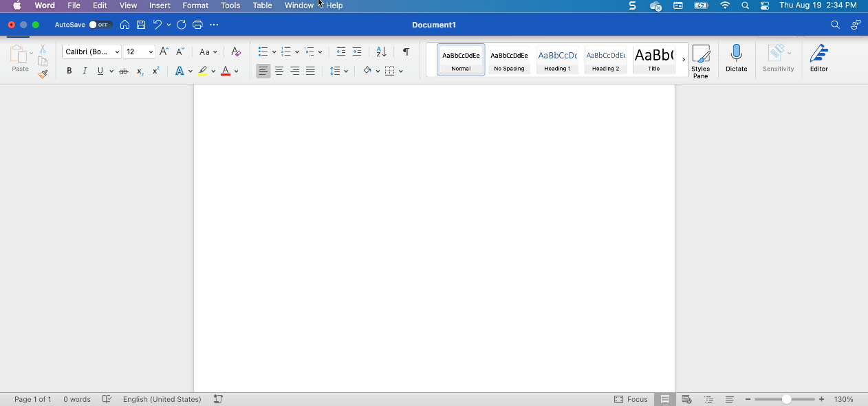The image size is (868, 406).
Task: Turn on the AutoSave switch
Action: (x=100, y=25)
